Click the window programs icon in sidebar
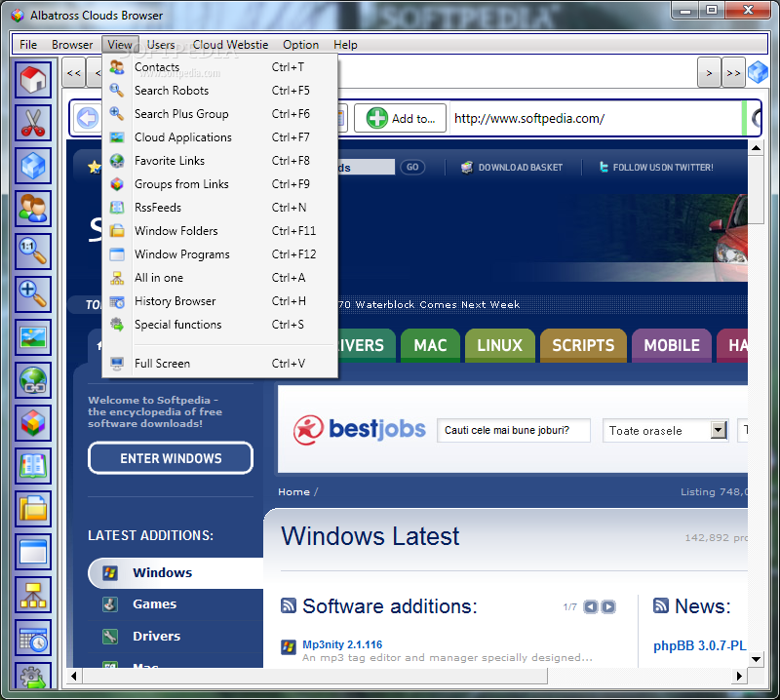 coord(33,552)
